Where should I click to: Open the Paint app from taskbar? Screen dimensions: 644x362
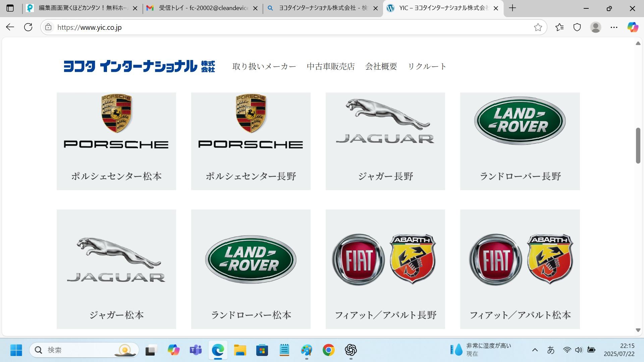point(306,350)
